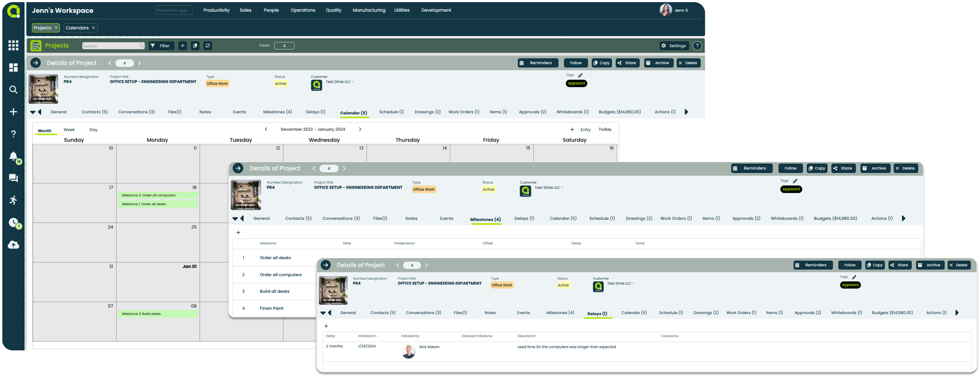980x377 pixels.
Task: Collapse tabs triangle in Delays window
Action: click(x=323, y=313)
